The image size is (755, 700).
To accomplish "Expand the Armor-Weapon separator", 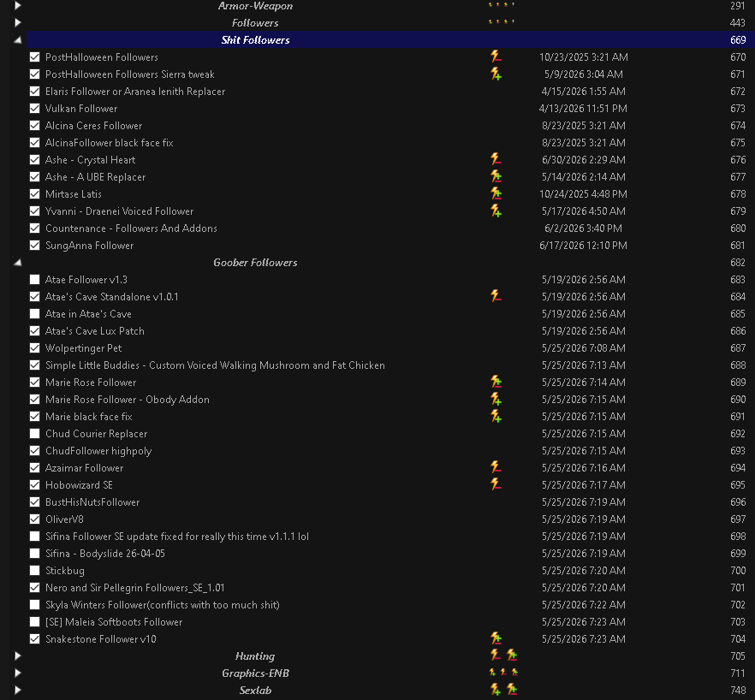I will 18,6.
